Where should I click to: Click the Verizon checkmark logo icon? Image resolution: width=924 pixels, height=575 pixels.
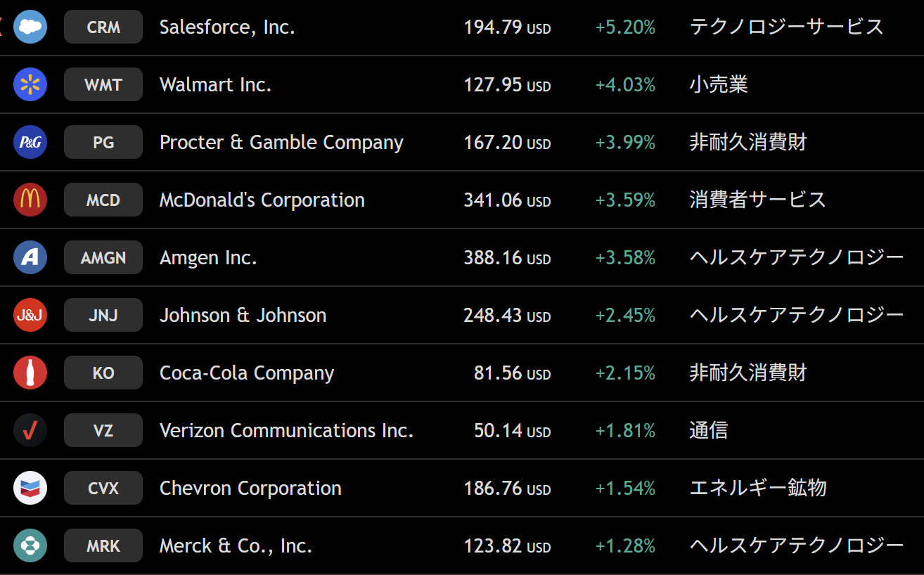click(x=30, y=431)
